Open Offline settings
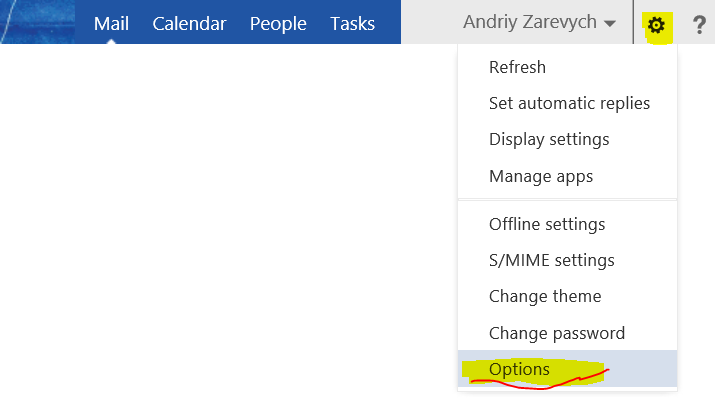715x411 pixels. coord(567,224)
